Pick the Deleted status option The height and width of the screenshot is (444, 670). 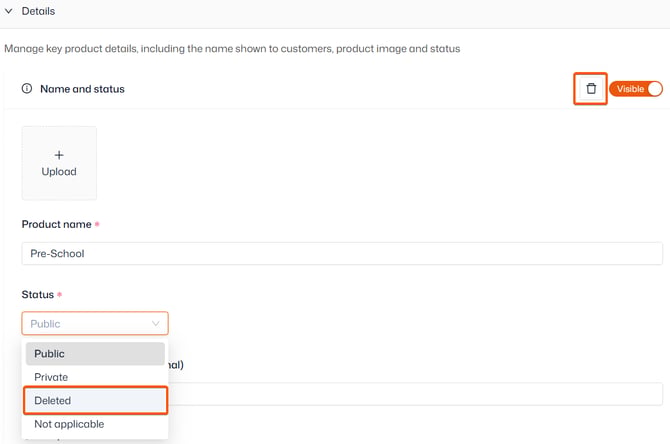95,400
